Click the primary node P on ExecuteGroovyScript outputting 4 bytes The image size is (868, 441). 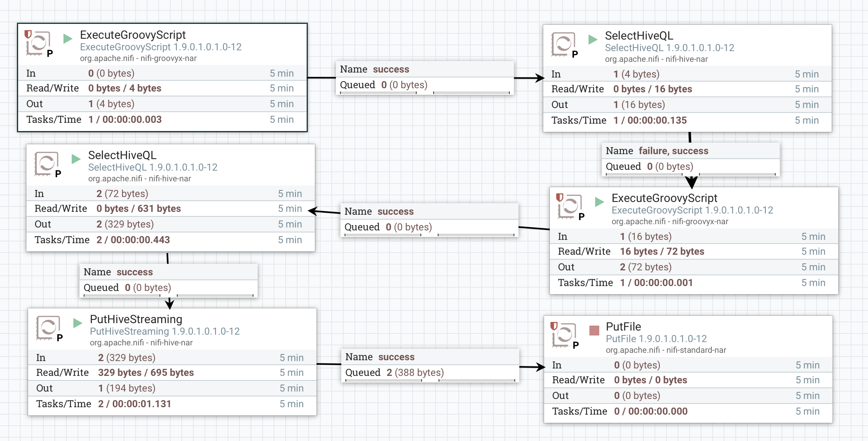click(x=50, y=54)
